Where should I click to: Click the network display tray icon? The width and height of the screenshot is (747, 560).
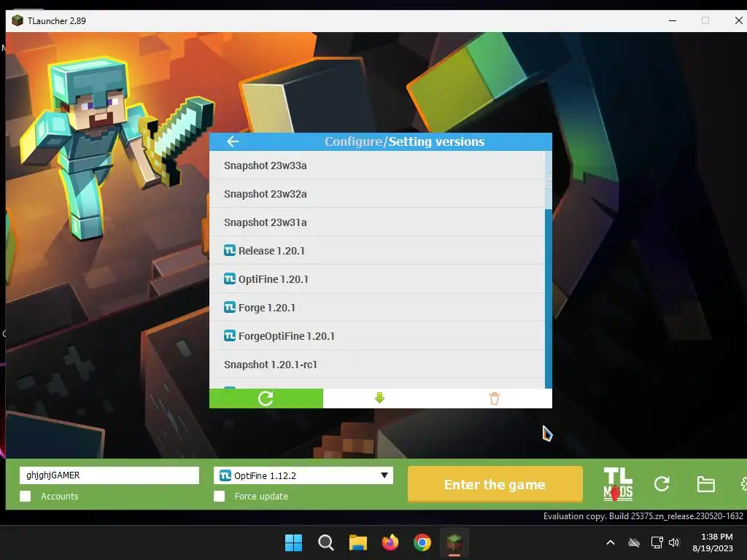[x=657, y=542]
